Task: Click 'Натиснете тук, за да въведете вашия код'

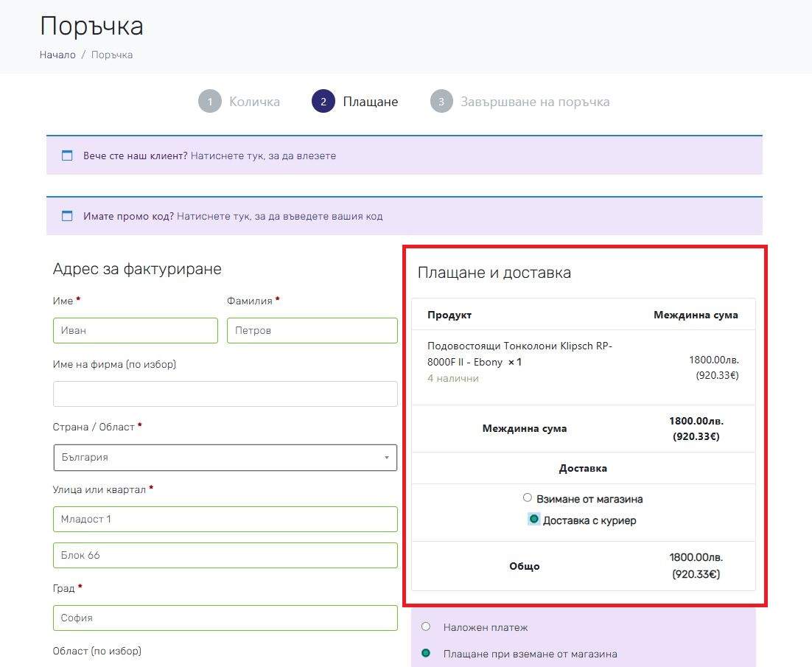Action: point(280,217)
